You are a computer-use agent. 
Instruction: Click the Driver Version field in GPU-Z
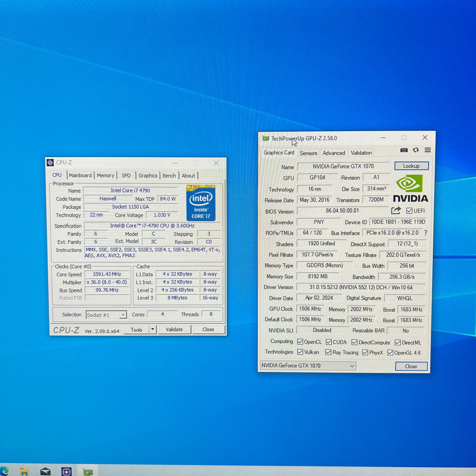point(361,287)
